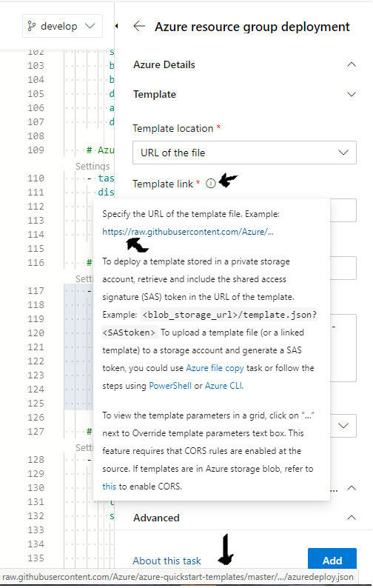Screen dimensions: 373x588
Task: Click the Add button
Action: pos(332,560)
